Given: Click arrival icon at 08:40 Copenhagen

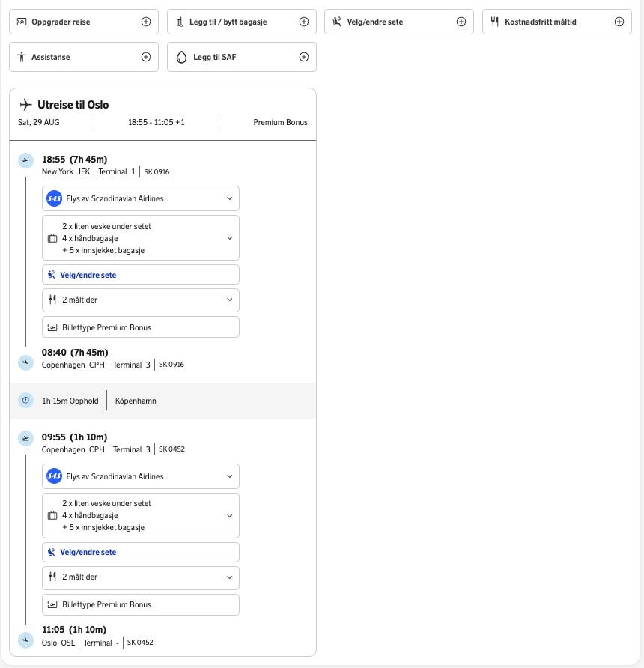Looking at the screenshot, I should click(25, 362).
